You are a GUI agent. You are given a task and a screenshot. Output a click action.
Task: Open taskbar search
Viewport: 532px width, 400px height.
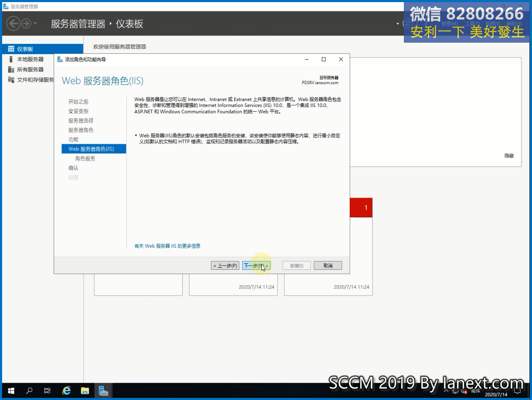29,391
